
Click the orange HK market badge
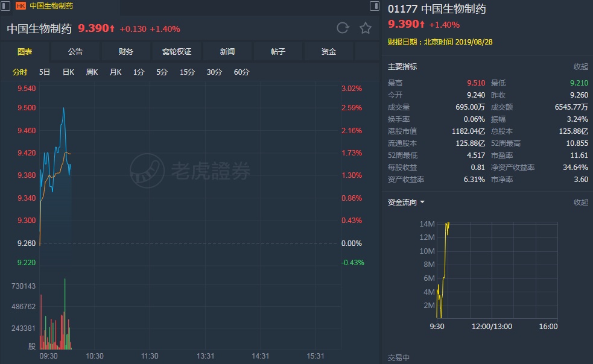pyautogui.click(x=21, y=6)
